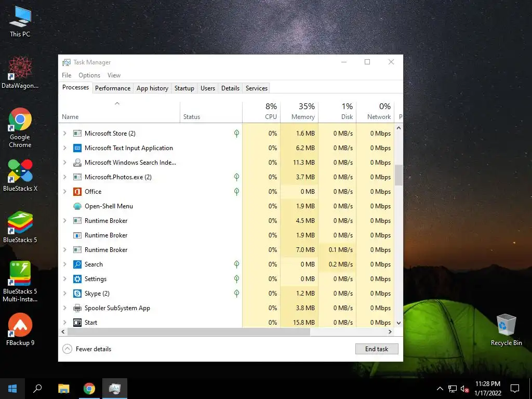Click the Search process magnifier icon
532x399 pixels.
point(77,264)
